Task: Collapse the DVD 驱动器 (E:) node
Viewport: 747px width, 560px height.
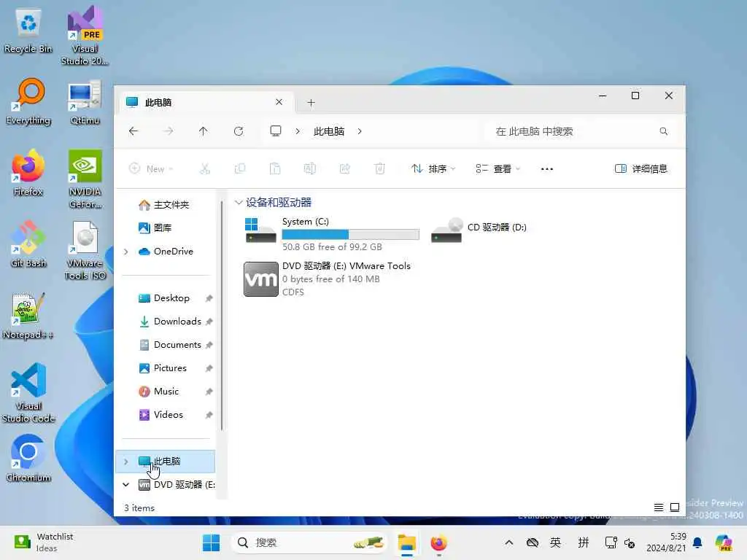Action: coord(125,485)
